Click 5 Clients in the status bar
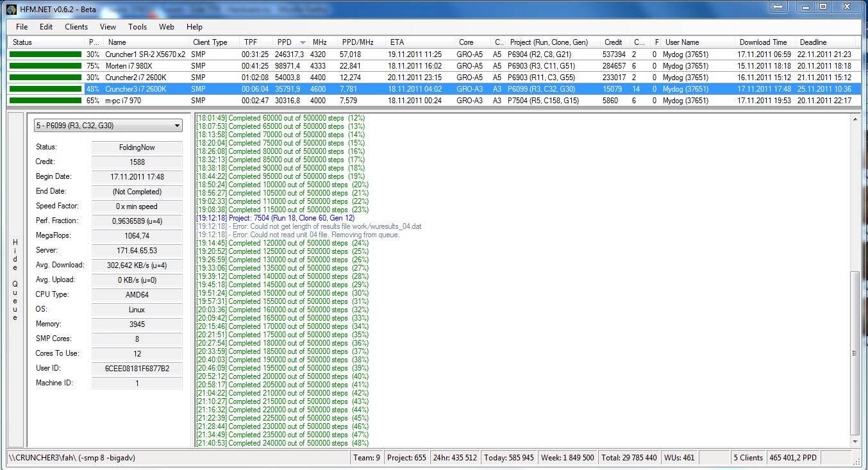The height and width of the screenshot is (470, 868). pyautogui.click(x=749, y=458)
